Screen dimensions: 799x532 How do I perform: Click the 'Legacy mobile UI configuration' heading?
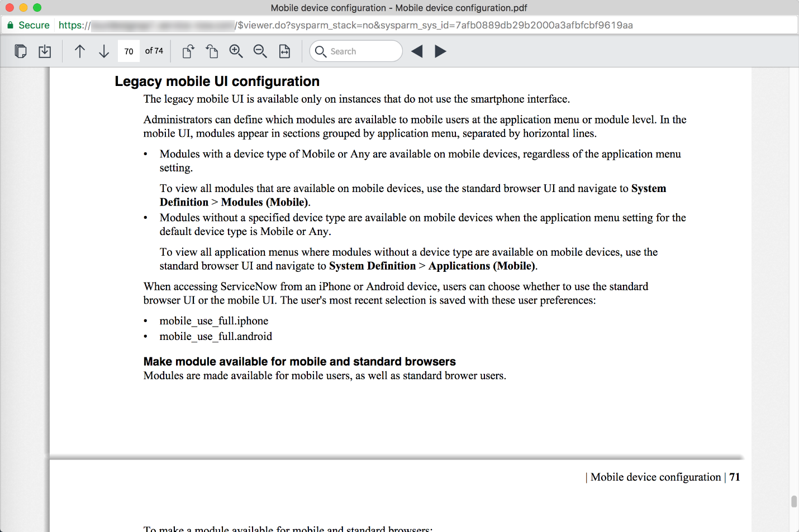pyautogui.click(x=217, y=82)
